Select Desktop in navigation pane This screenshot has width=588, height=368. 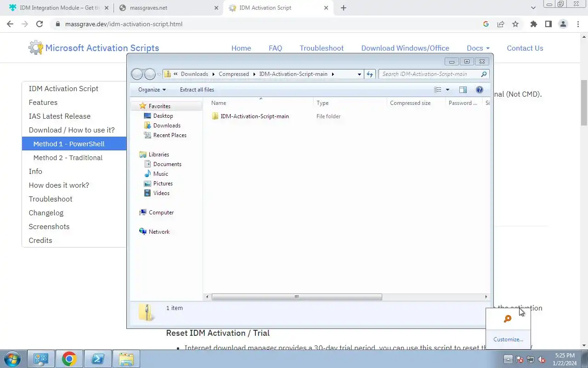pyautogui.click(x=163, y=116)
